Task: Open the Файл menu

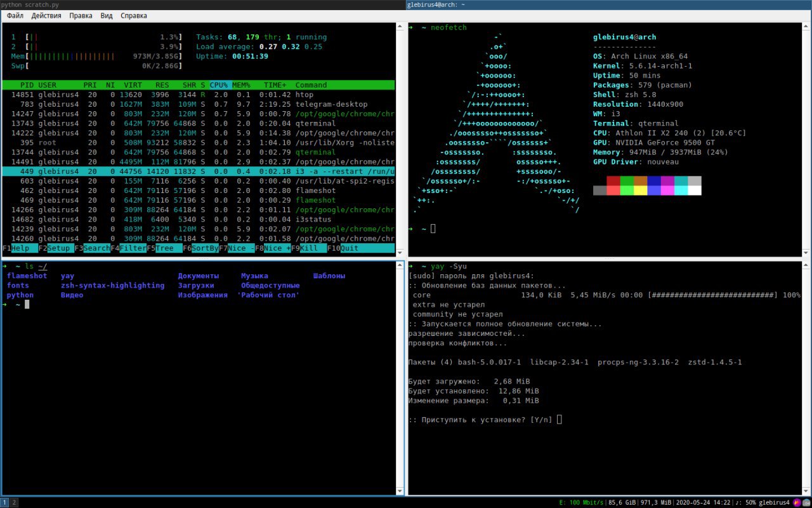Action: coord(15,15)
